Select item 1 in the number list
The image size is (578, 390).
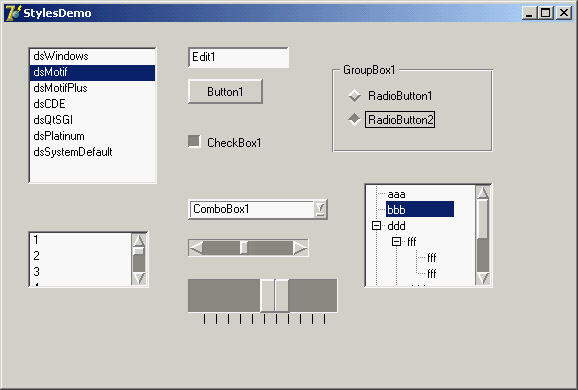pyautogui.click(x=80, y=240)
